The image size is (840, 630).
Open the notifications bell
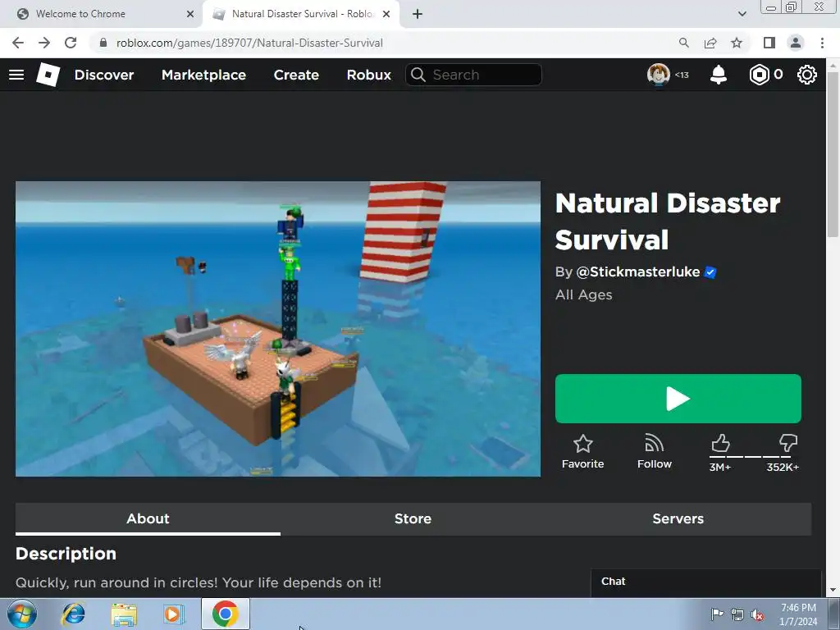[x=719, y=75]
